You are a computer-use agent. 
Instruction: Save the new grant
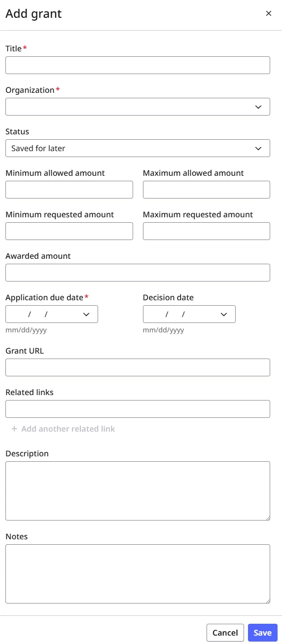coord(263,633)
